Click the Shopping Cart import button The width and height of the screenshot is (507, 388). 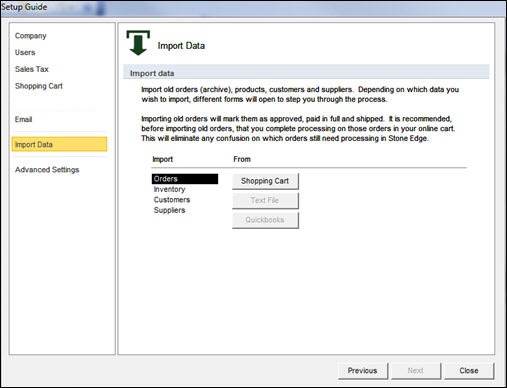tap(265, 181)
